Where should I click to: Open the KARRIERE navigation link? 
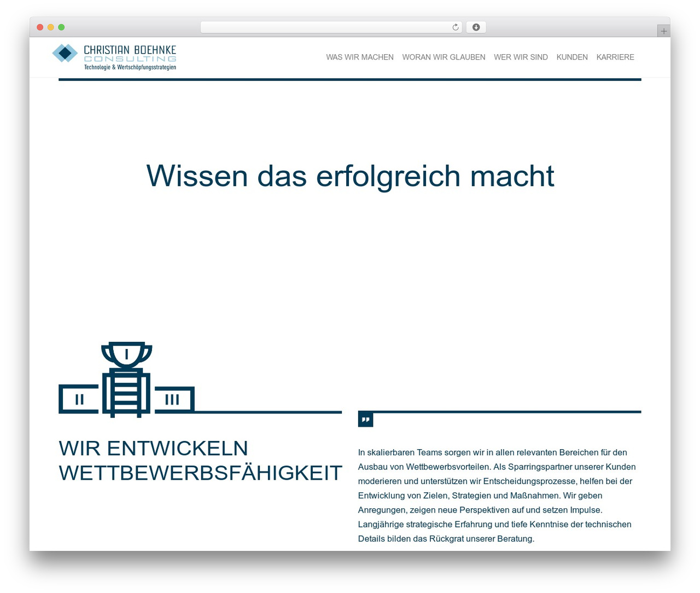tap(615, 57)
